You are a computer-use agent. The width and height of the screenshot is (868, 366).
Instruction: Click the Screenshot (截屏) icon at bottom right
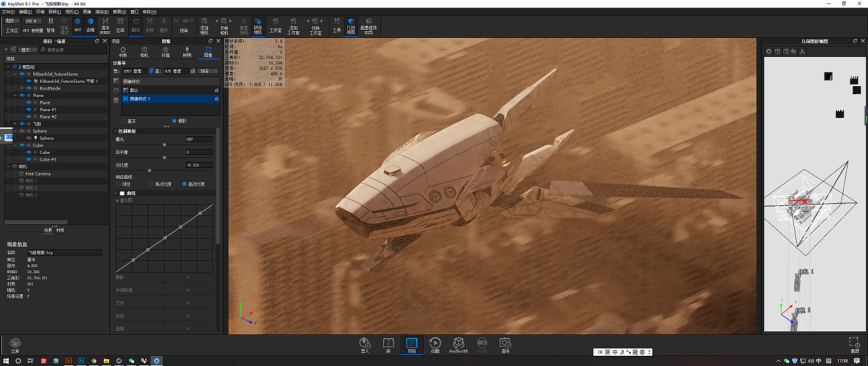[x=854, y=345]
